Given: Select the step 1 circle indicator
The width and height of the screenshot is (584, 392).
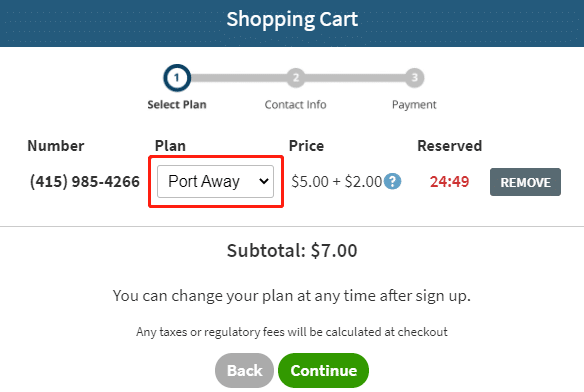Looking at the screenshot, I should tap(177, 78).
